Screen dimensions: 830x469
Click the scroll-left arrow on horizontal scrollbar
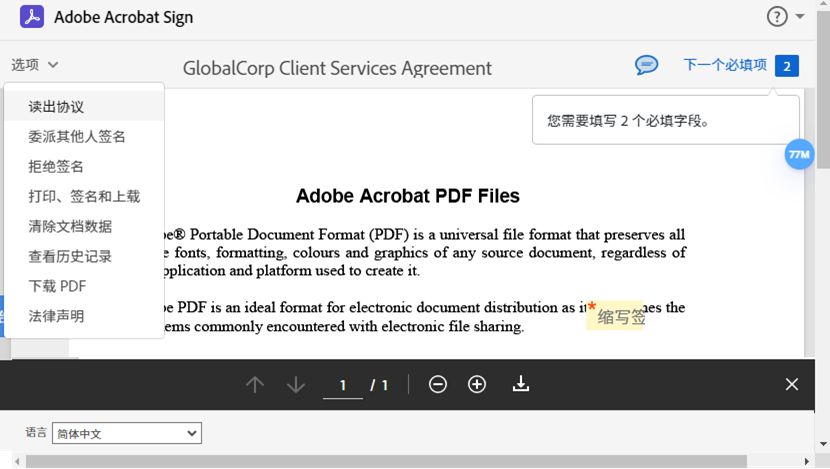17,462
